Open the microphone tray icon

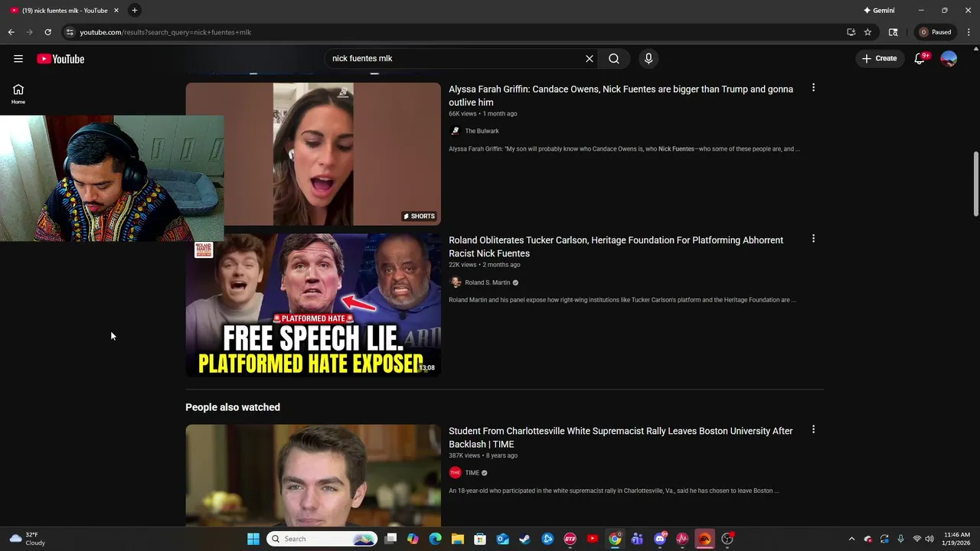click(900, 539)
